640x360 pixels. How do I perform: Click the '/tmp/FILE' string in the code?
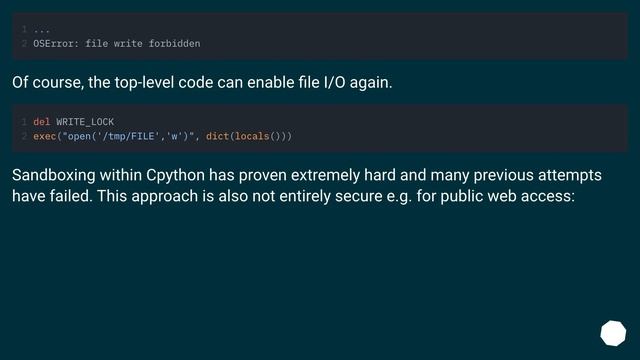click(x=128, y=136)
